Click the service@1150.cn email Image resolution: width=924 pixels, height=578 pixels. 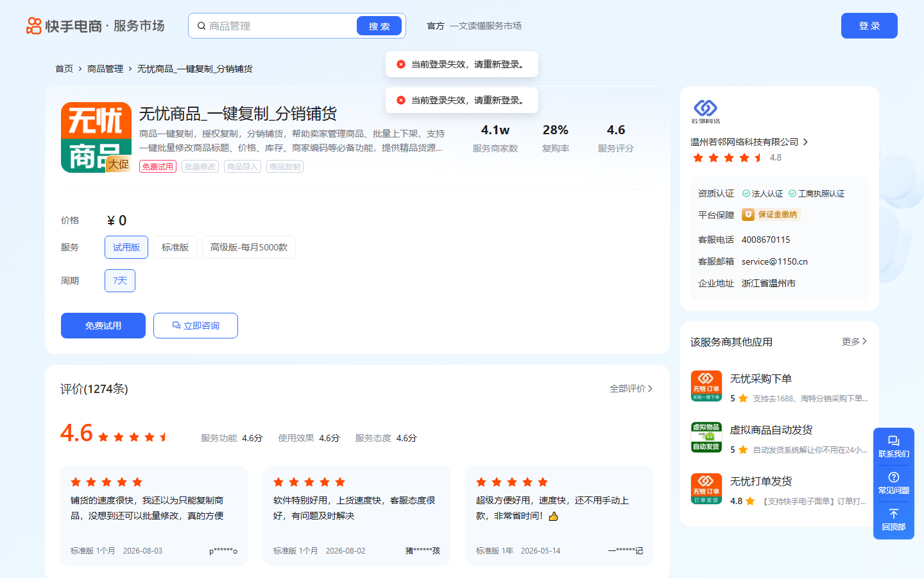point(774,261)
